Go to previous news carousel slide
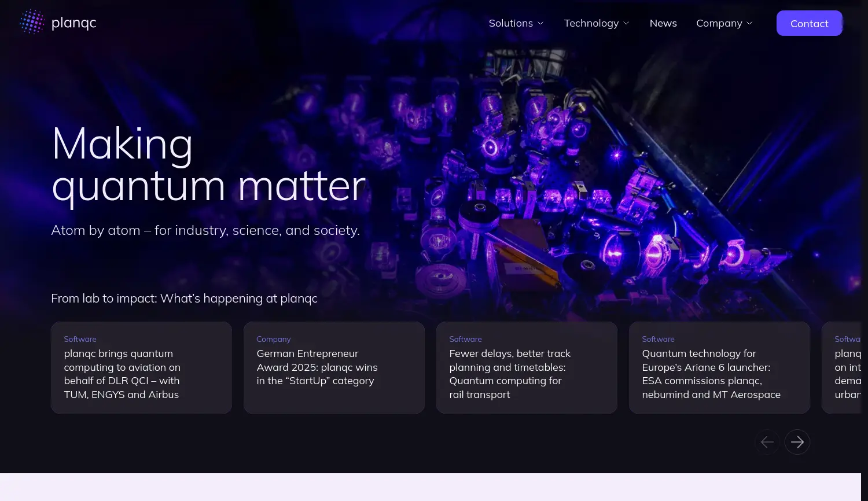The width and height of the screenshot is (868, 501). point(767,442)
